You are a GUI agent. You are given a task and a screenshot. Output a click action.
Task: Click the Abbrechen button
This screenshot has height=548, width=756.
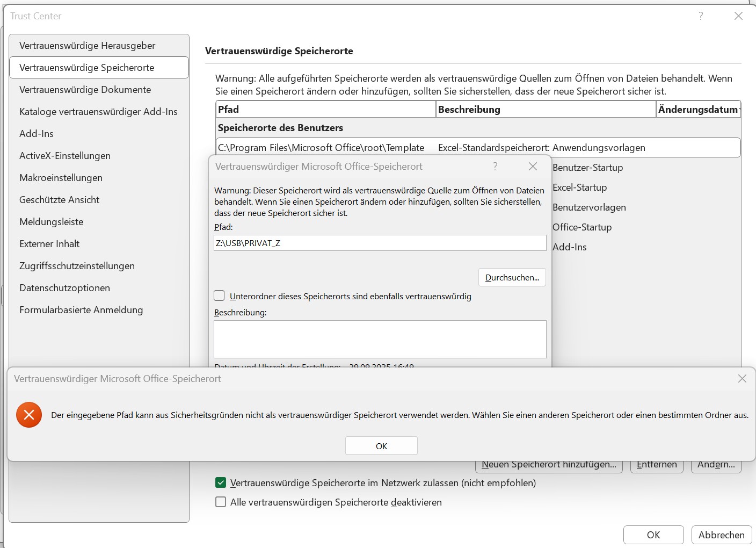(x=722, y=535)
